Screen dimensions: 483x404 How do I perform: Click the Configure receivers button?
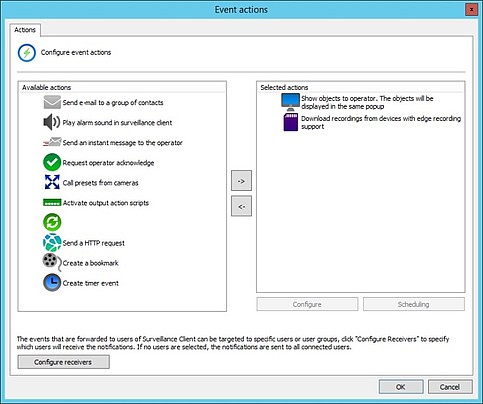[63, 362]
